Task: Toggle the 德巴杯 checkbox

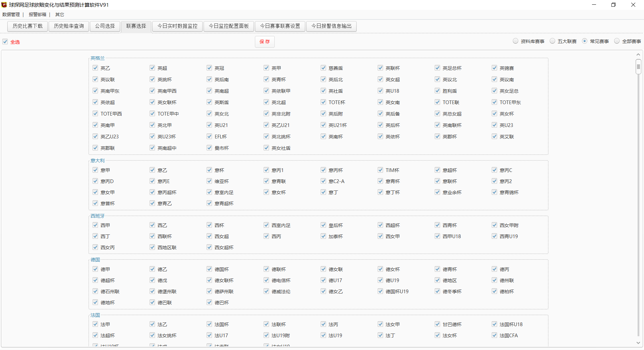Action: click(209, 302)
